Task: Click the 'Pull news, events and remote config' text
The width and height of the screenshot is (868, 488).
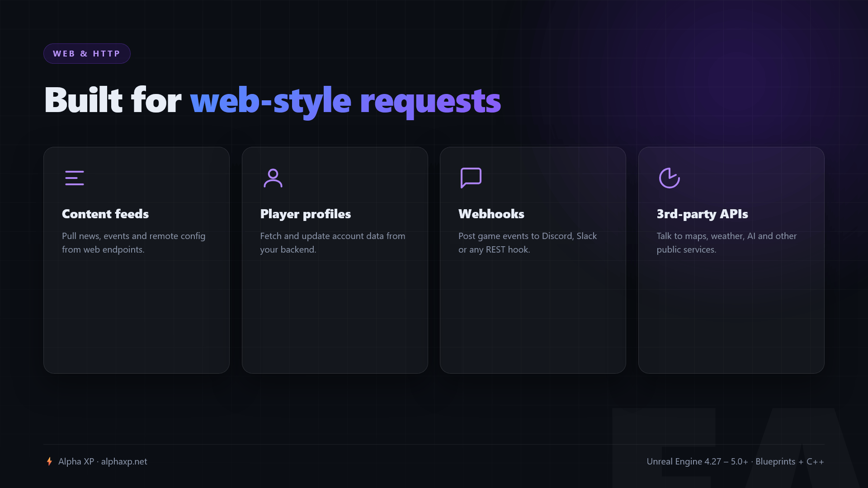Action: click(x=134, y=236)
